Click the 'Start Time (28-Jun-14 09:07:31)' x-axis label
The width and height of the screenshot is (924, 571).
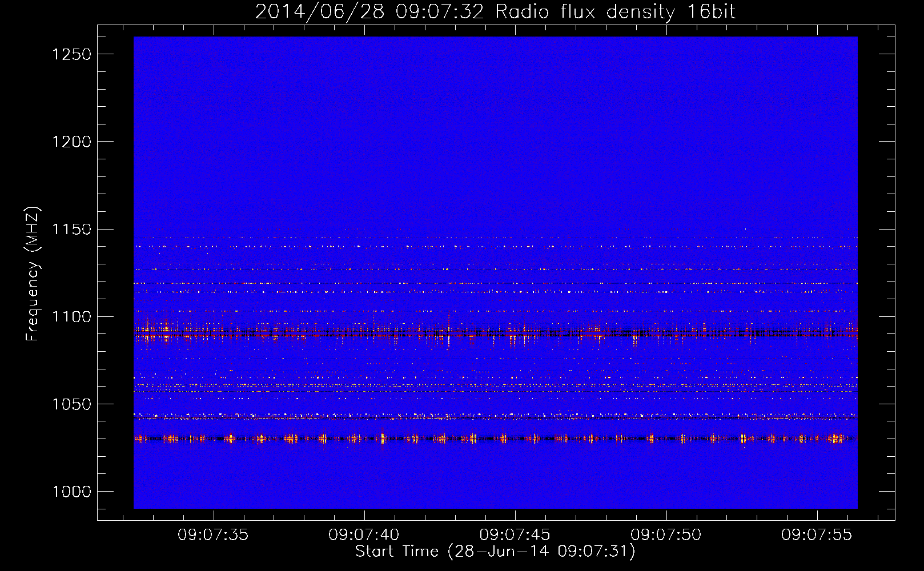(495, 552)
